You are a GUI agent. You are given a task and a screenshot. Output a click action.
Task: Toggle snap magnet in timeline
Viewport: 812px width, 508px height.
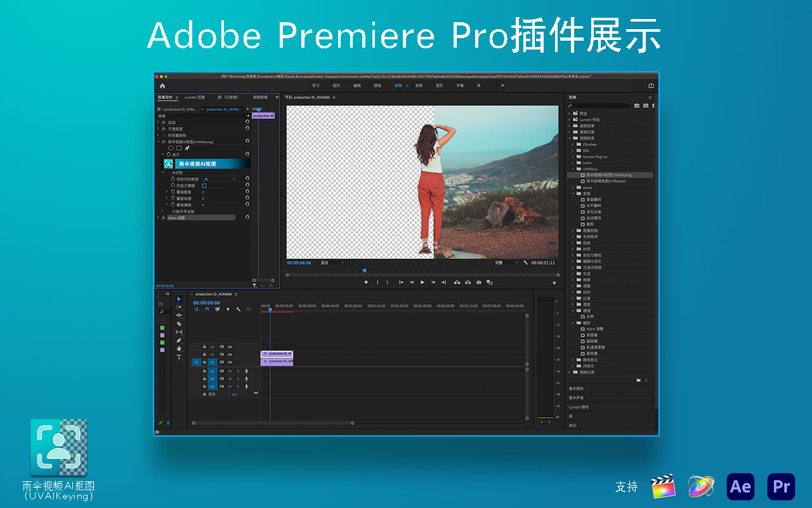coord(207,309)
